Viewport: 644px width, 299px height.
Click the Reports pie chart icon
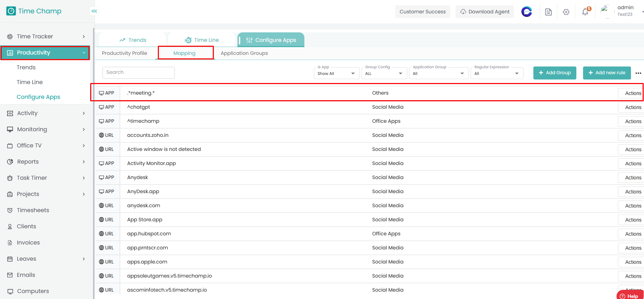click(x=10, y=162)
